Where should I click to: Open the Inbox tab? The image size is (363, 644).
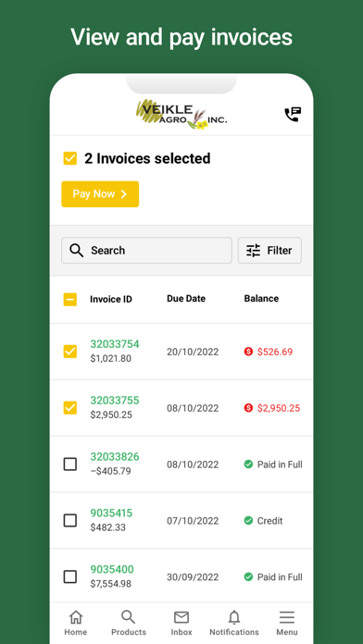[181, 623]
